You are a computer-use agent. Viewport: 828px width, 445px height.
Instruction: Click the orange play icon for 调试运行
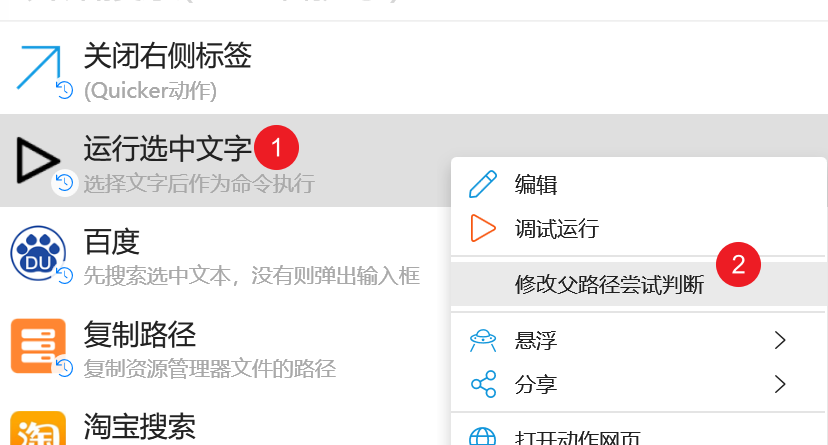tap(483, 228)
